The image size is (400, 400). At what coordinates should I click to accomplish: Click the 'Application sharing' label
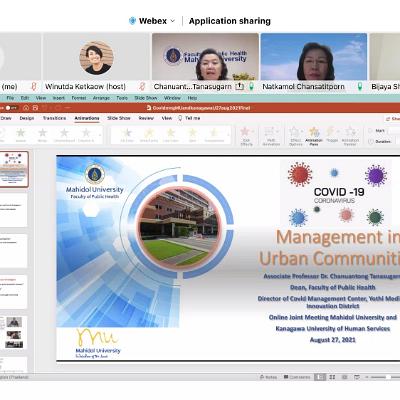(230, 21)
